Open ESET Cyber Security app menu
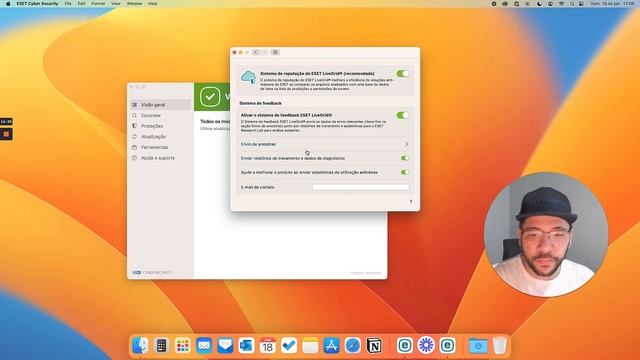Viewport: 640px width, 360px height. click(37, 4)
